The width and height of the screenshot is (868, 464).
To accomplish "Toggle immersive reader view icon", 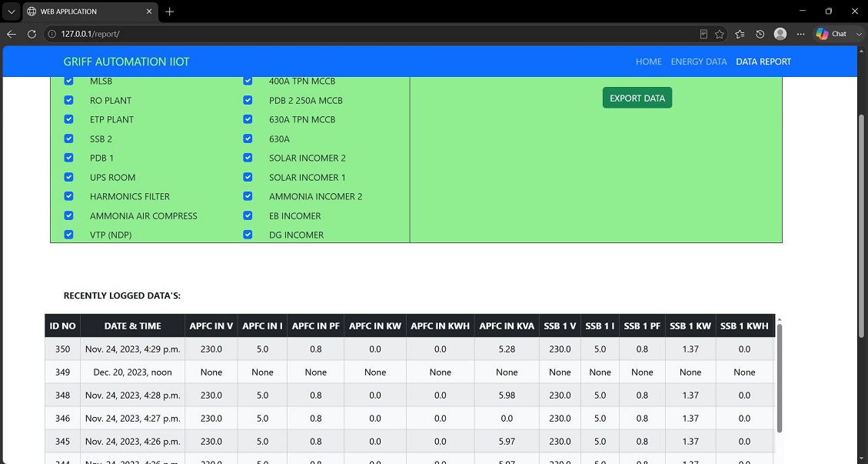I will [703, 34].
